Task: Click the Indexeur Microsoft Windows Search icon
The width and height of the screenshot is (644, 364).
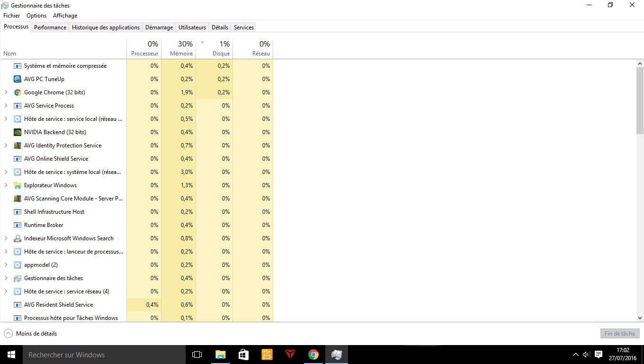Action: coord(18,238)
